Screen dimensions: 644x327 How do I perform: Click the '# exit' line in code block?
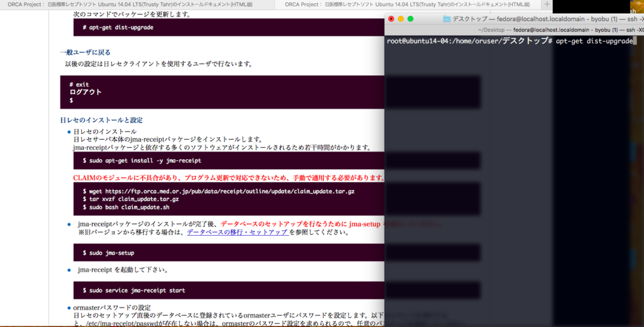pyautogui.click(x=79, y=84)
